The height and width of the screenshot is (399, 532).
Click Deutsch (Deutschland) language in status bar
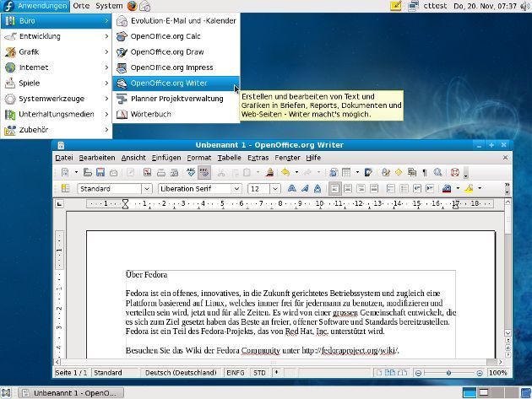click(x=181, y=373)
